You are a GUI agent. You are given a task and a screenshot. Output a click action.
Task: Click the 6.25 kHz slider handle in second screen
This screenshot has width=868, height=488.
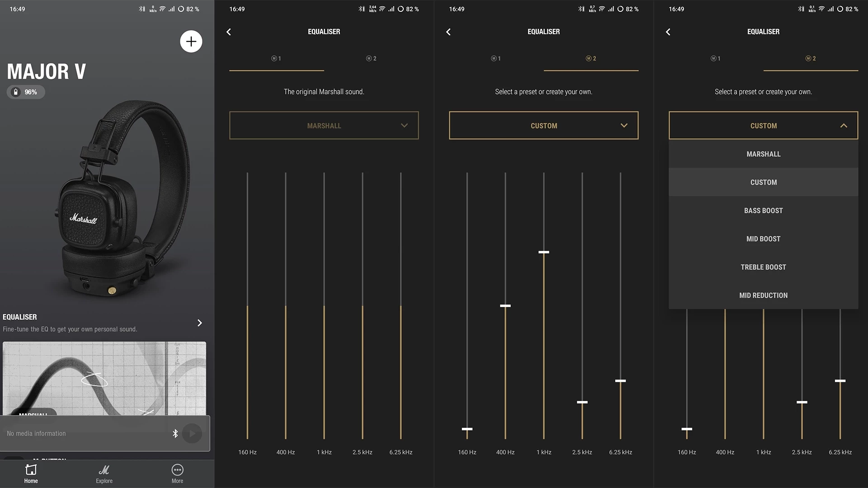pos(620,381)
